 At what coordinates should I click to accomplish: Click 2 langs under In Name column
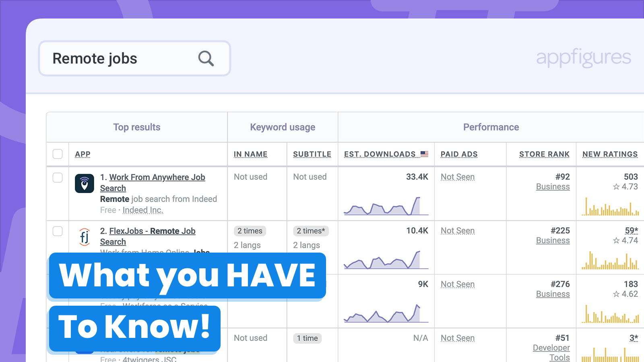pyautogui.click(x=247, y=245)
